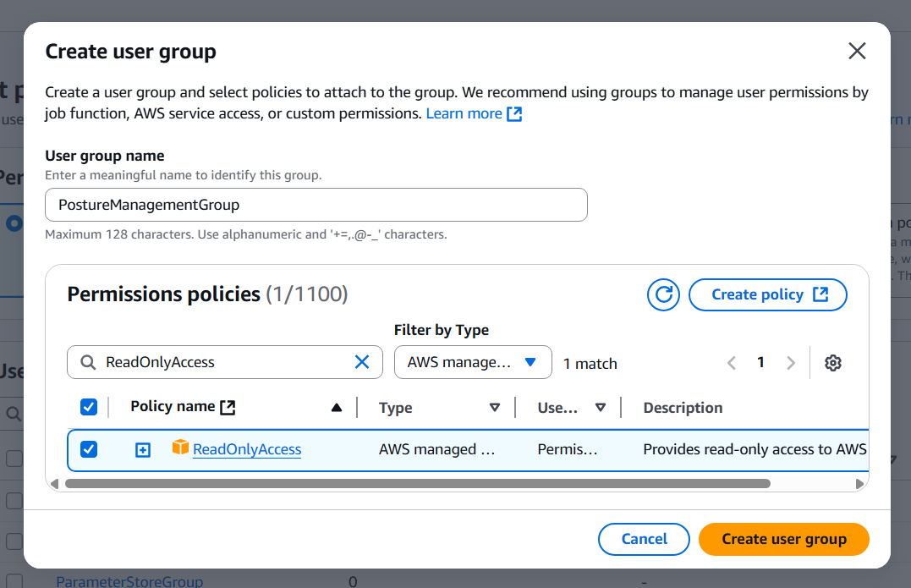
Task: Open the ReadOnlyAccess policy link
Action: coord(247,449)
